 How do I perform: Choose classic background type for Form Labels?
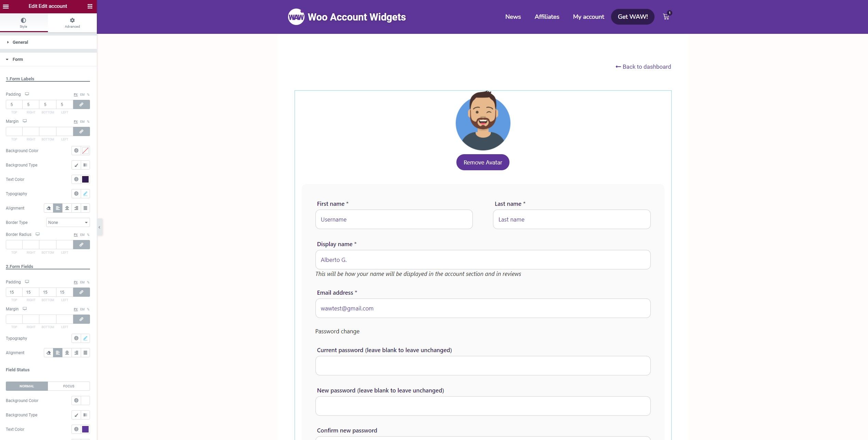[76, 165]
